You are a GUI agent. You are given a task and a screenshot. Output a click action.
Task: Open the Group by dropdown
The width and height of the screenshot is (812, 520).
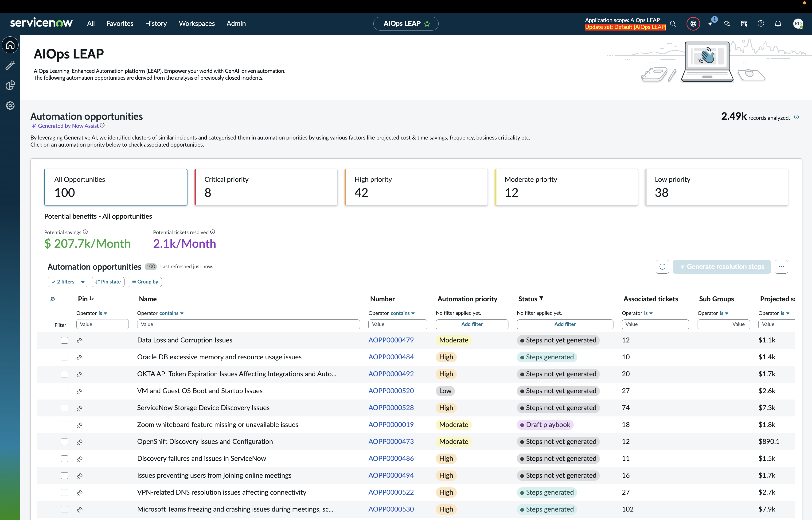pyautogui.click(x=145, y=282)
